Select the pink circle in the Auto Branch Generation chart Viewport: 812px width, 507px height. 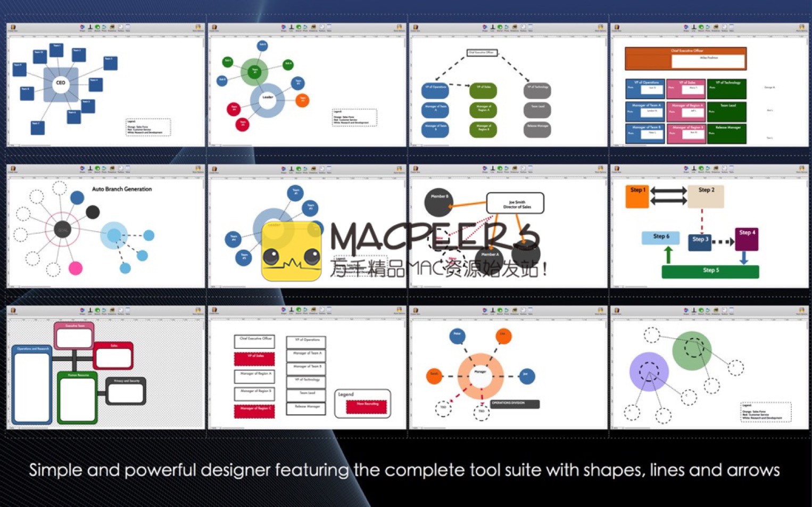[76, 268]
